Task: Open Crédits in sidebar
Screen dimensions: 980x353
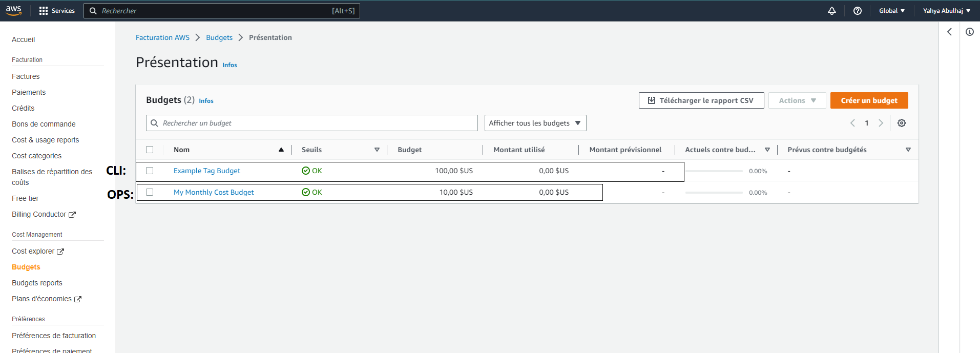Action: (x=23, y=108)
